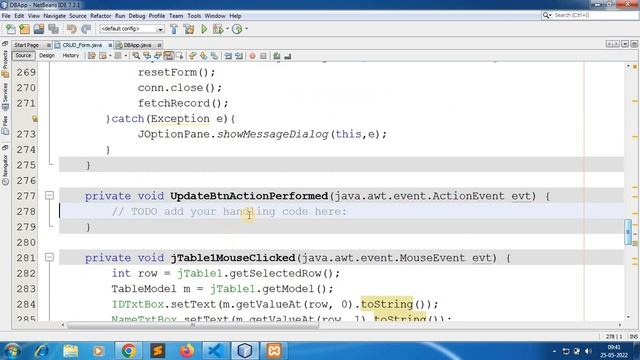The height and width of the screenshot is (360, 640).
Task: Clean and Build the project
Action: (x=189, y=29)
